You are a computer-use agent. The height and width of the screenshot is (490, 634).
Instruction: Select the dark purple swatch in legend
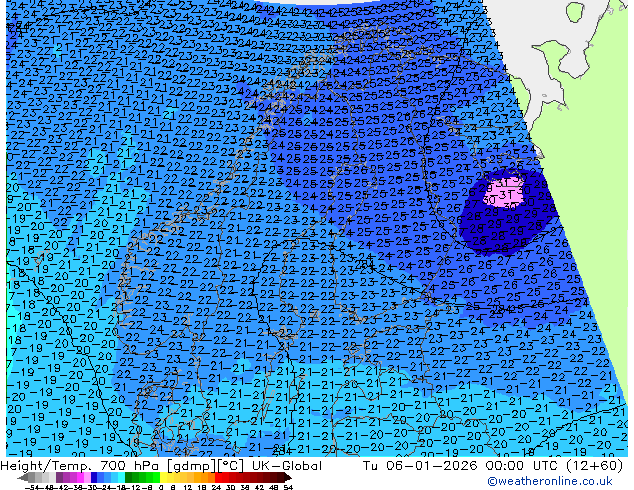point(59,478)
